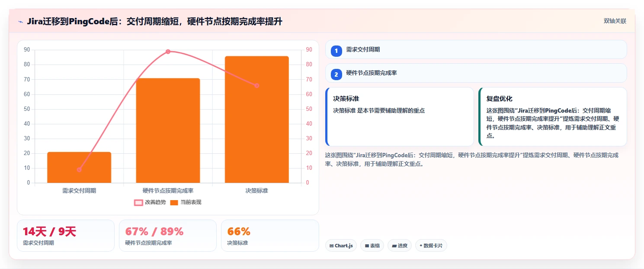Click the 67% / 89% stat card
Screen dimensions: 644x269
coord(168,236)
